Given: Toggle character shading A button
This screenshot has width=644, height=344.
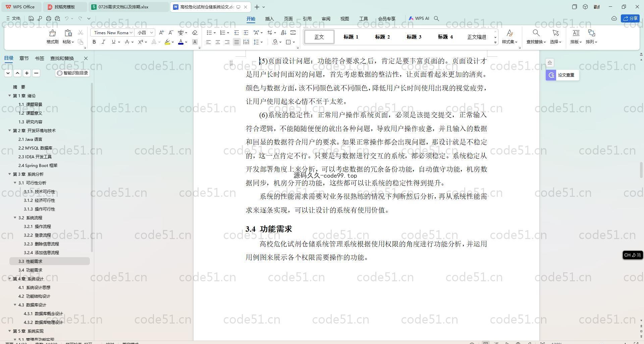Looking at the screenshot, I should (x=195, y=42).
